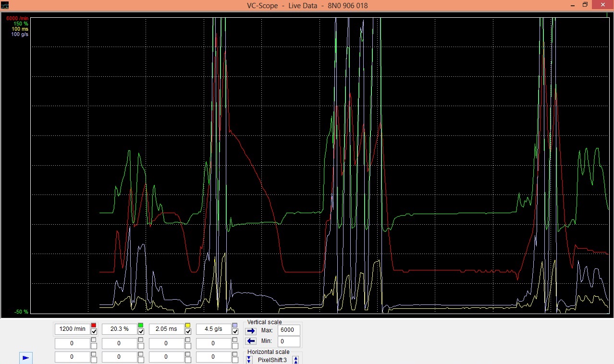Viewport: 614px width, 364px height.
Task: Click the 20.3 % value field
Action: tap(119, 329)
